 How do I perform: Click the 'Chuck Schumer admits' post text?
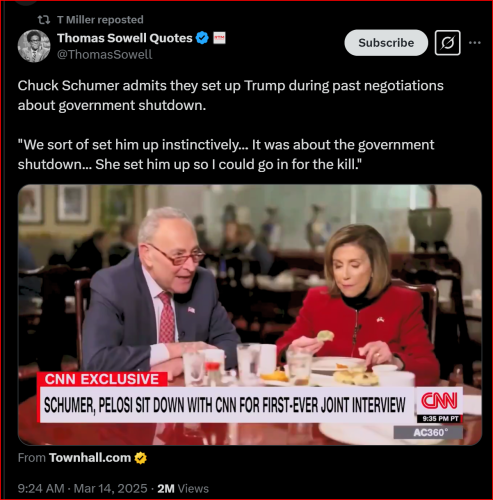coord(230,95)
